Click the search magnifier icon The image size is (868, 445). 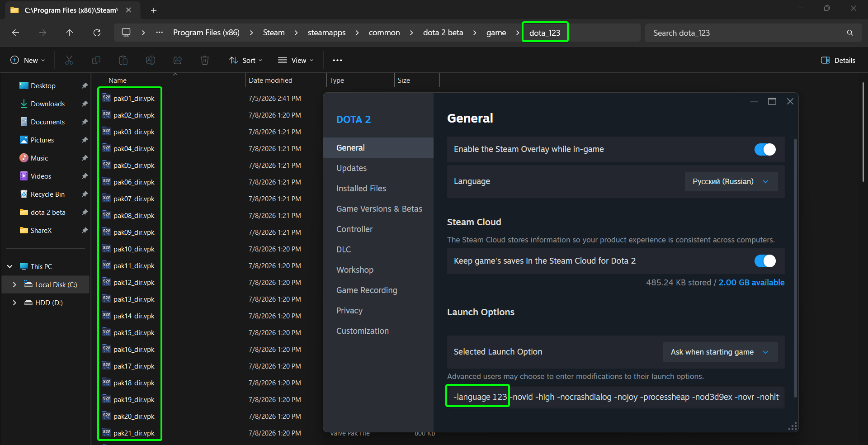850,33
